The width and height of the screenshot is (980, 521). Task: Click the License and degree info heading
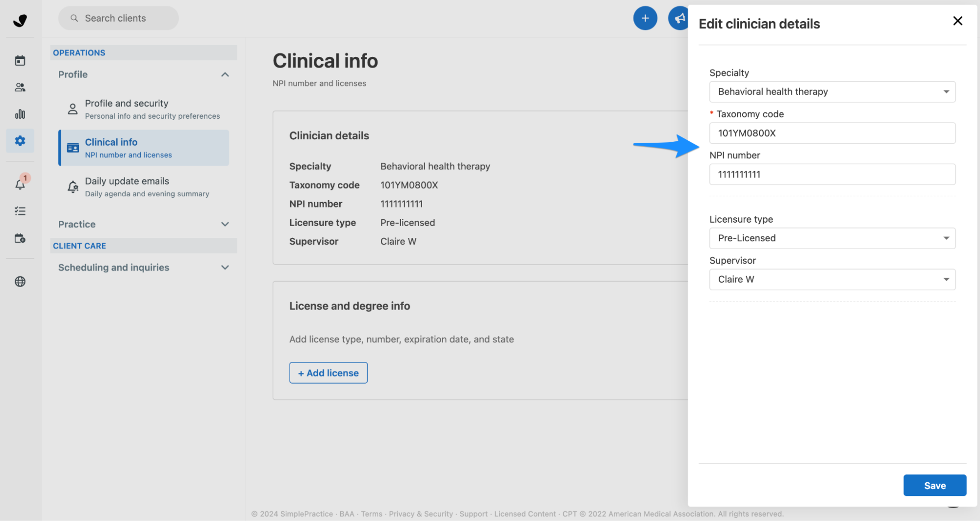[x=350, y=306]
